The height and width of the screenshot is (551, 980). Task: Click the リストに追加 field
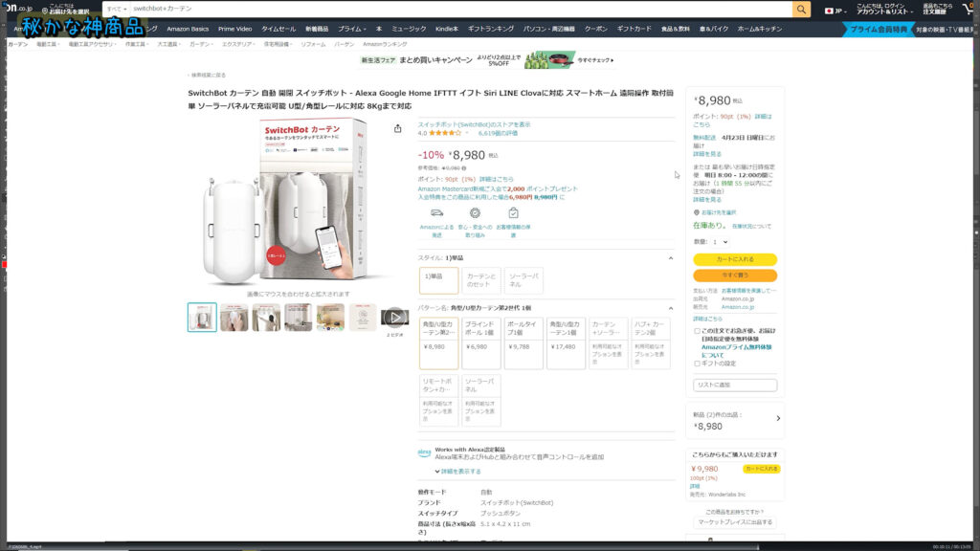click(x=735, y=385)
